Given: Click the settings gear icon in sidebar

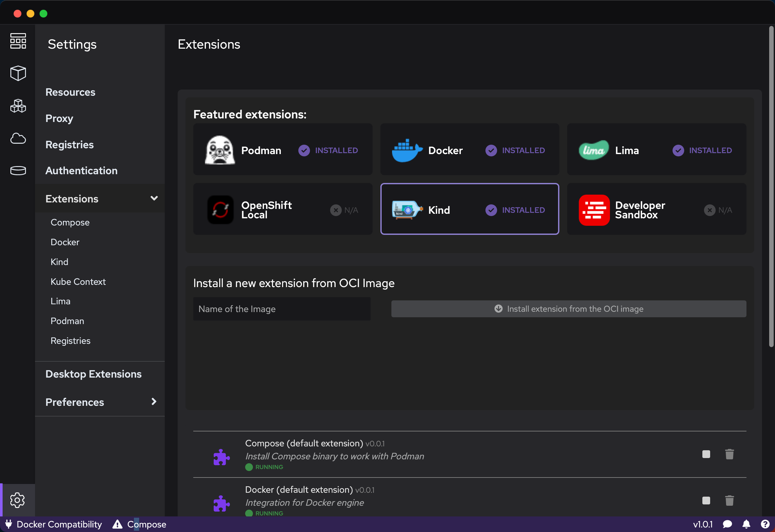Looking at the screenshot, I should [18, 500].
